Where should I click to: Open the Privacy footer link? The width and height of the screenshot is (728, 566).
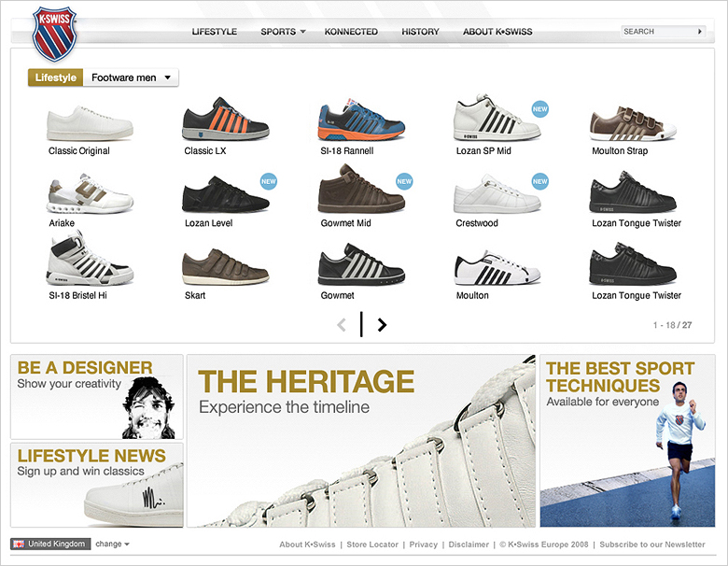coord(424,545)
